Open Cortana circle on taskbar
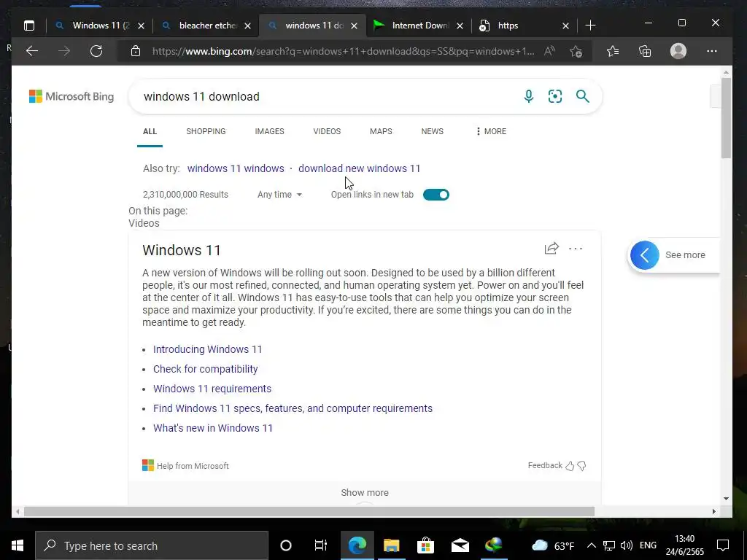 [286, 545]
